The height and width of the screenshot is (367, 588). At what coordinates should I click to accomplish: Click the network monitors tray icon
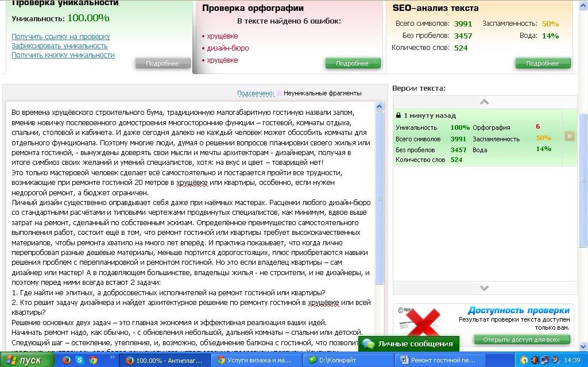[544, 360]
